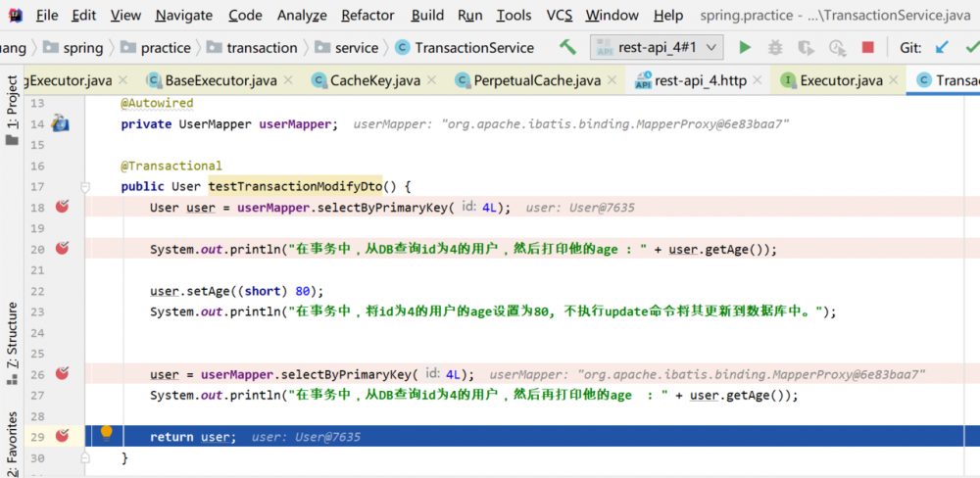This screenshot has height=478, width=980.
Task: Toggle the breakpoint on line 26
Action: (x=62, y=373)
